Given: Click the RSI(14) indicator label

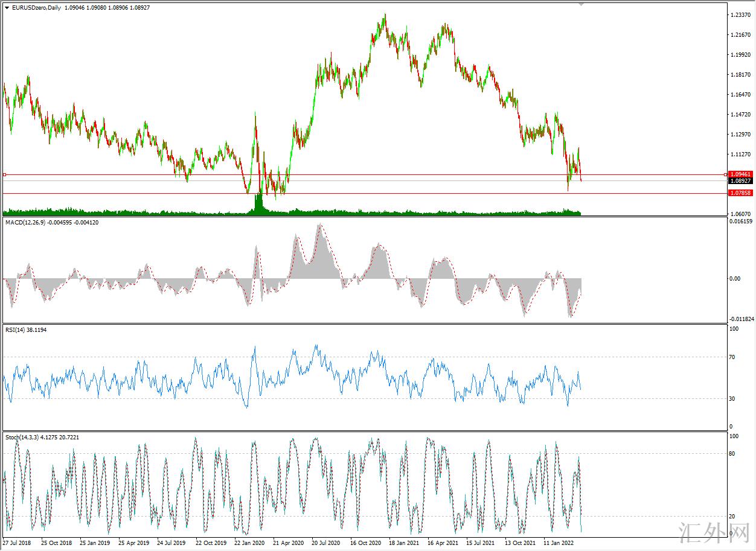Looking at the screenshot, I should click(x=16, y=330).
